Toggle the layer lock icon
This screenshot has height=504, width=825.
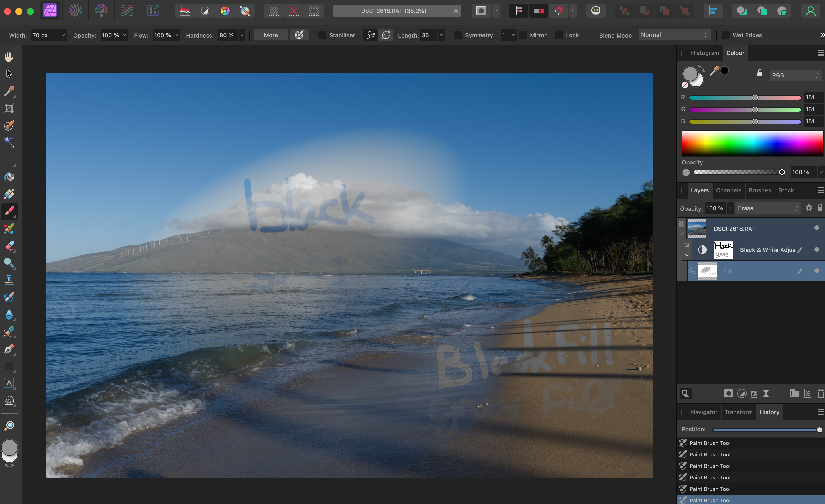(820, 208)
